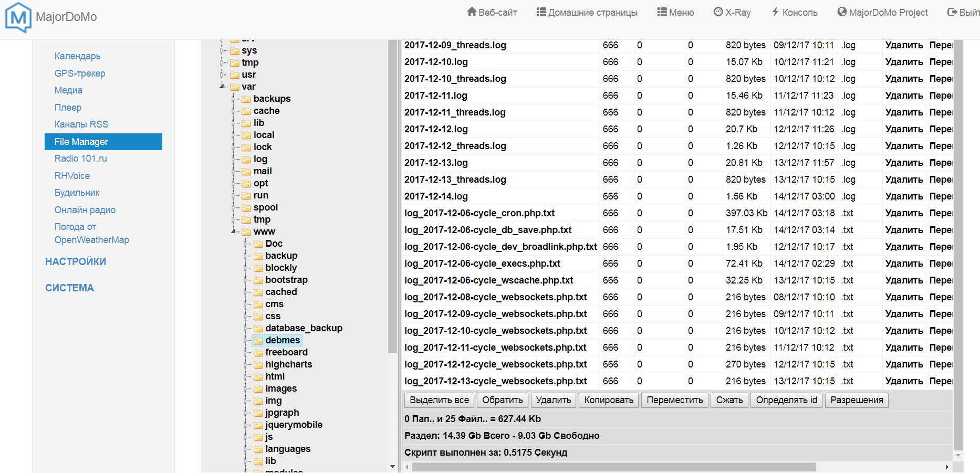Open the Будильник sidebar item
This screenshot has width=980, height=473.
pos(77,193)
